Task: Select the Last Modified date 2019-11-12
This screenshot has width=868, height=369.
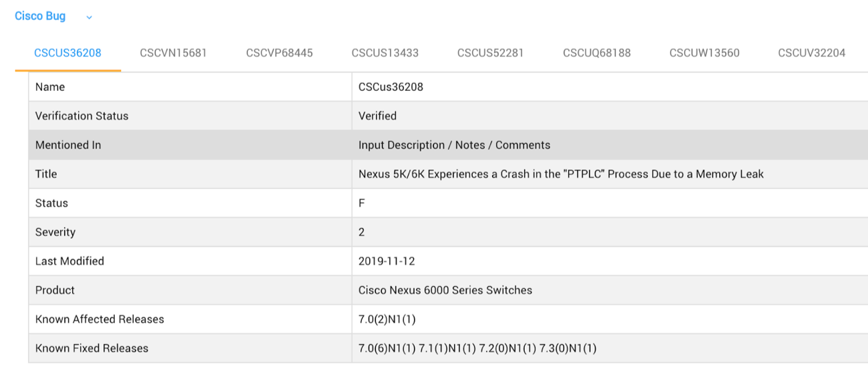Action: coord(387,261)
